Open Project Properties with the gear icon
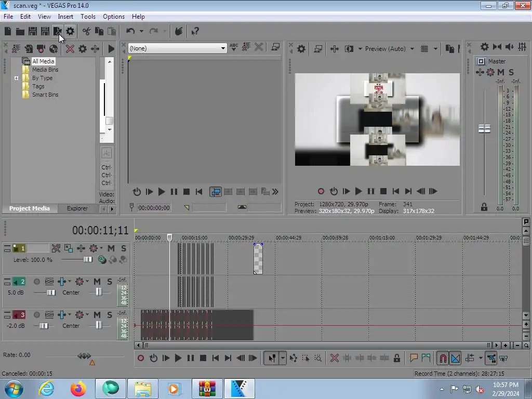Image resolution: width=532 pixels, height=399 pixels. [70, 32]
